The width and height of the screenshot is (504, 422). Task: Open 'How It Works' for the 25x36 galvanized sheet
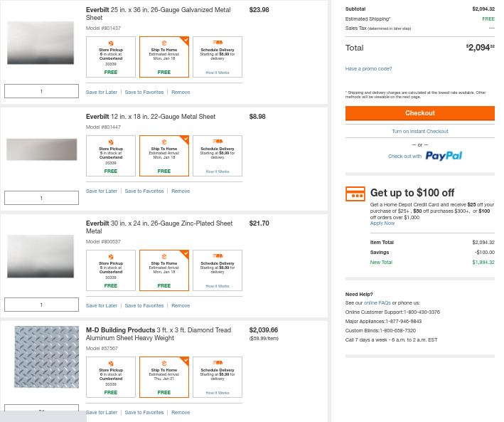pyautogui.click(x=218, y=72)
